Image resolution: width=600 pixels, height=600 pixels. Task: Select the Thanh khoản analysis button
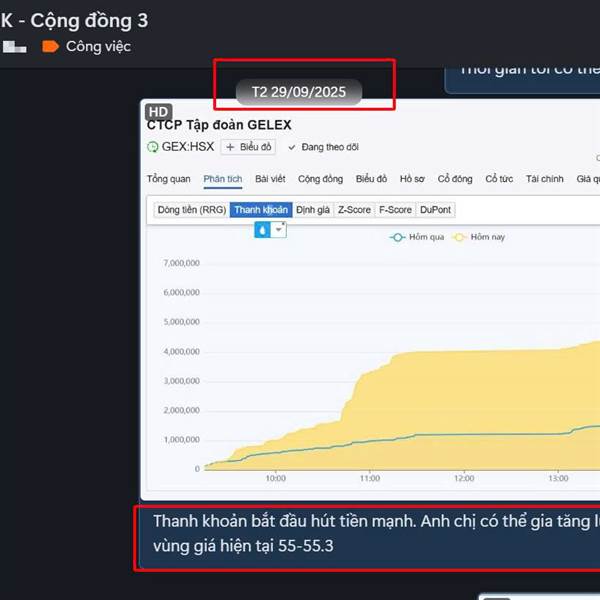(261, 210)
